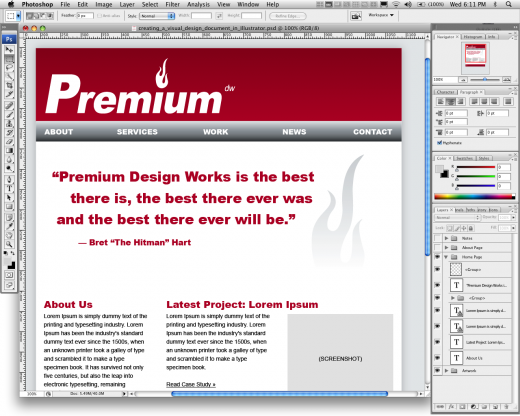This screenshot has height=416, width=520.
Task: Hide the Premium Design Works text layer
Action: [x=437, y=285]
